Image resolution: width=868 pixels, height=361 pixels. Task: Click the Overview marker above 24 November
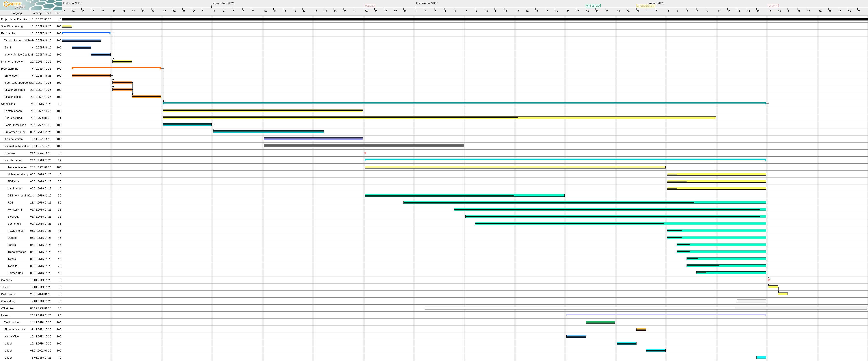[x=370, y=6]
